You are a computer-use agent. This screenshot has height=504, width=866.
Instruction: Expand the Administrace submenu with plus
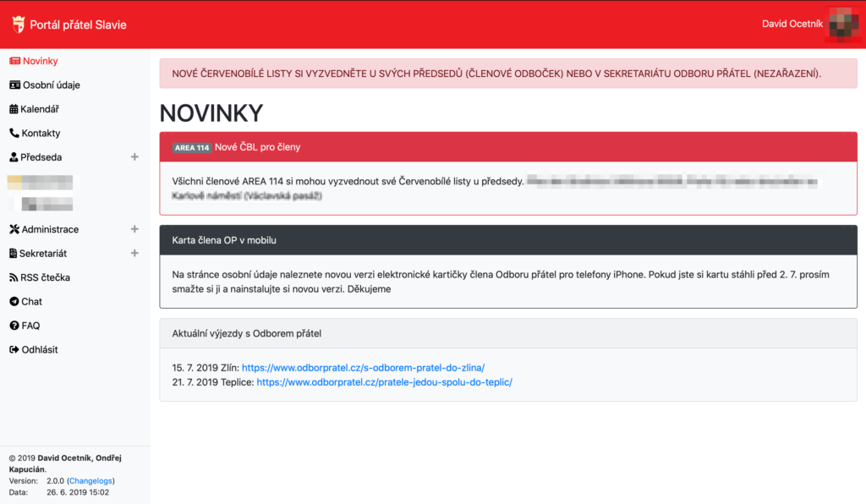(134, 229)
